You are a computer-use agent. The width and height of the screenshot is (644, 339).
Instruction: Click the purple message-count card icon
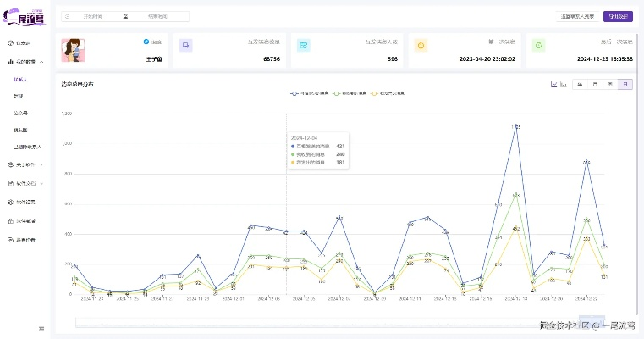pyautogui.click(x=186, y=45)
